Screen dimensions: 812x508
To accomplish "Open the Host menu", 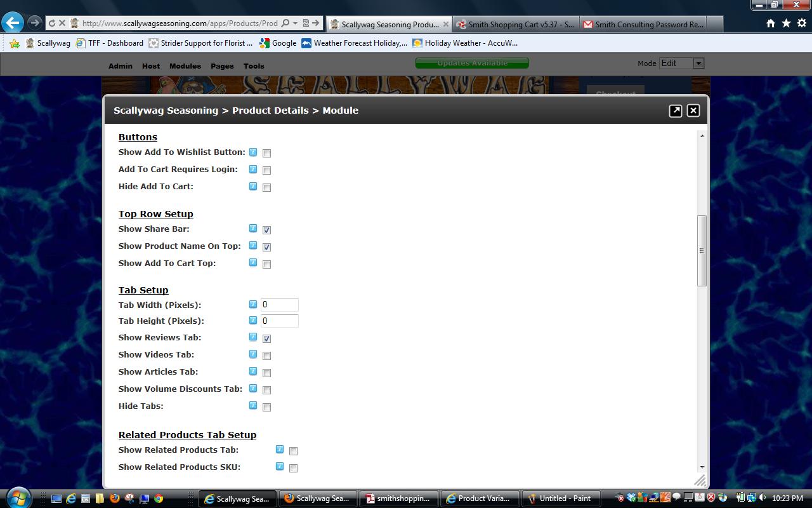I will (x=151, y=66).
